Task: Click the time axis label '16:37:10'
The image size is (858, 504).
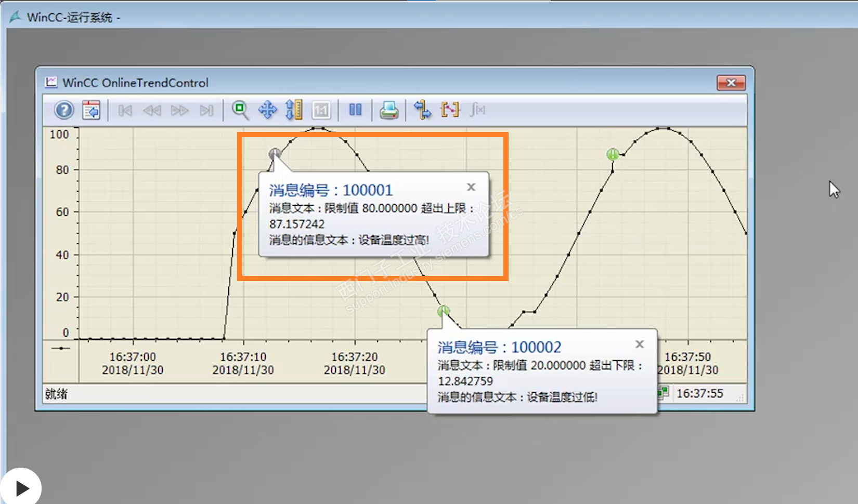Action: (x=243, y=357)
